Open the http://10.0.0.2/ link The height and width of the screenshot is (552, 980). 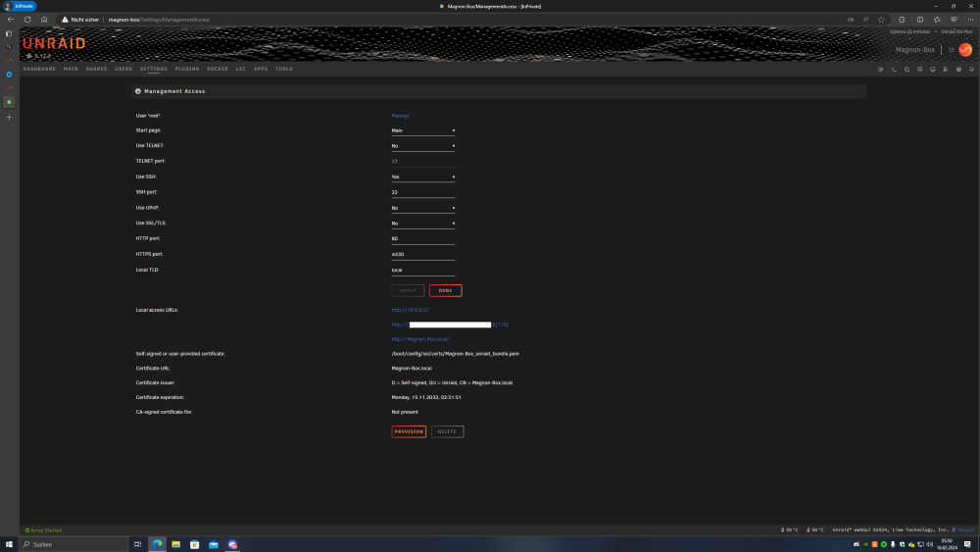(x=410, y=310)
